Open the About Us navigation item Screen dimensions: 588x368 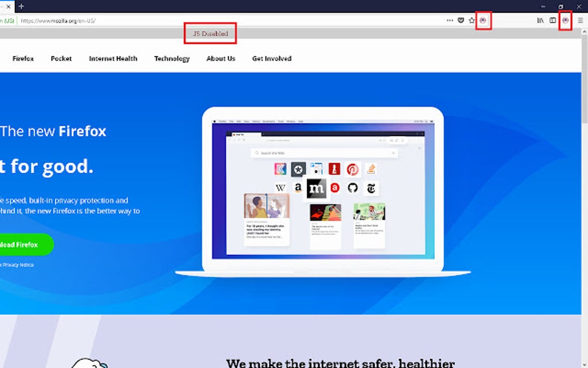(x=221, y=58)
